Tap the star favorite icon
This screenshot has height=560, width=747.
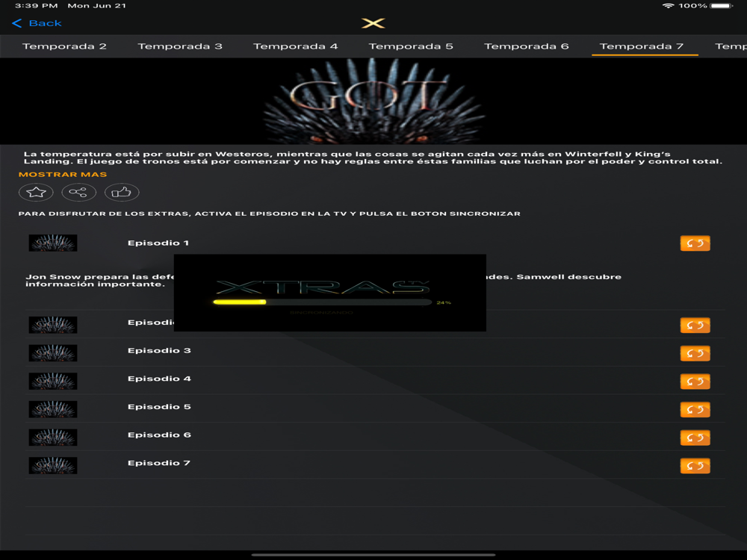pyautogui.click(x=36, y=193)
